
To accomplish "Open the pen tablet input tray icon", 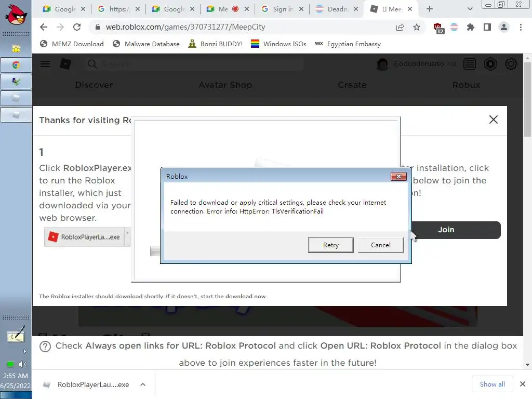I will (16, 334).
